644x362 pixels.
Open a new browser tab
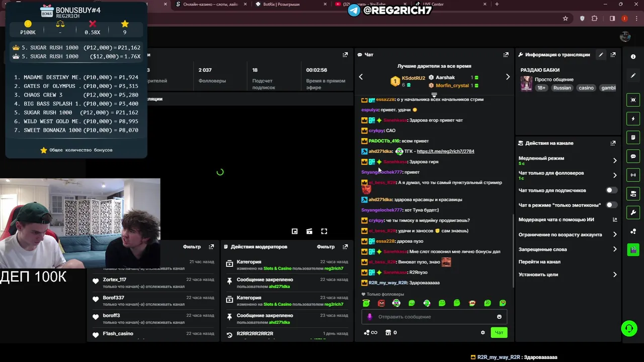tap(497, 5)
